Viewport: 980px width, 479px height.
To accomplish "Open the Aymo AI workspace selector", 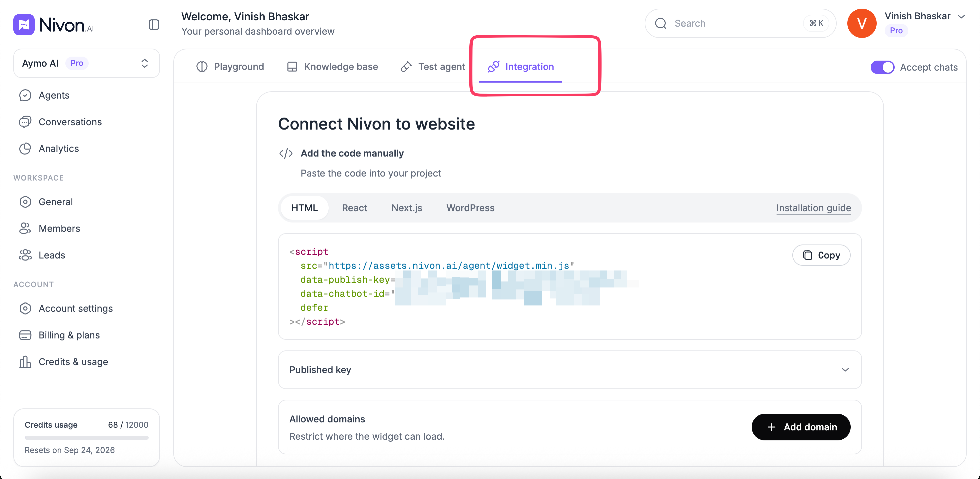I will click(86, 63).
